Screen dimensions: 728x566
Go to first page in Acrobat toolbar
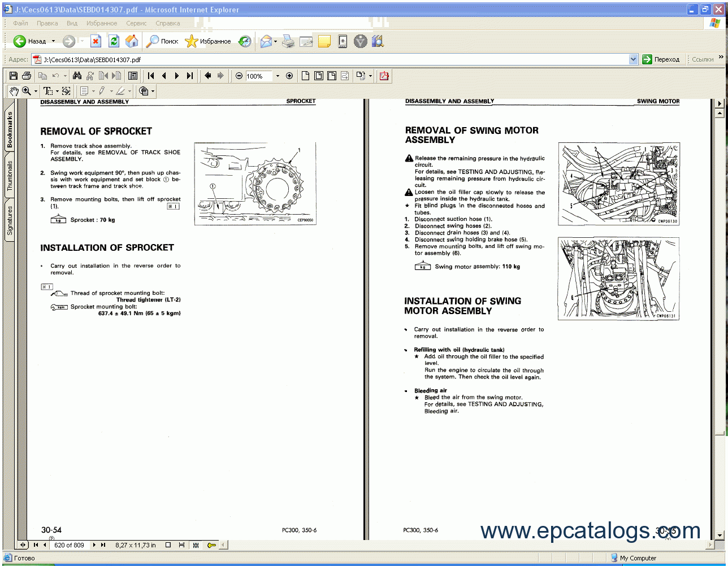151,76
